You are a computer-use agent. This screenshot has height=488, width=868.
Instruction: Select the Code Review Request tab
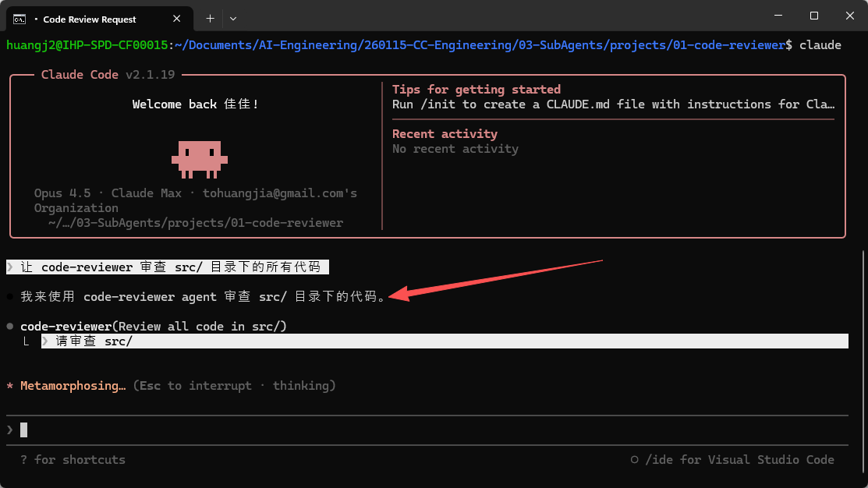[90, 19]
